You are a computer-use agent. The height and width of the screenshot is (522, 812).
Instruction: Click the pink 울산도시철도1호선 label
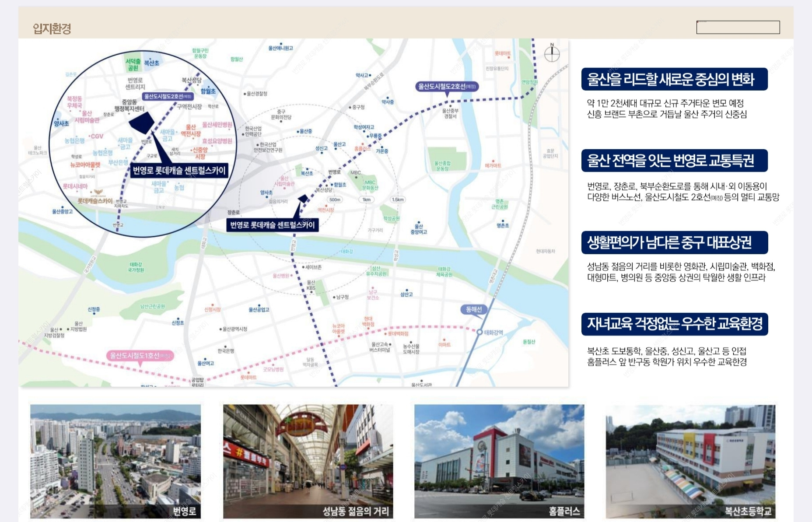(x=140, y=355)
